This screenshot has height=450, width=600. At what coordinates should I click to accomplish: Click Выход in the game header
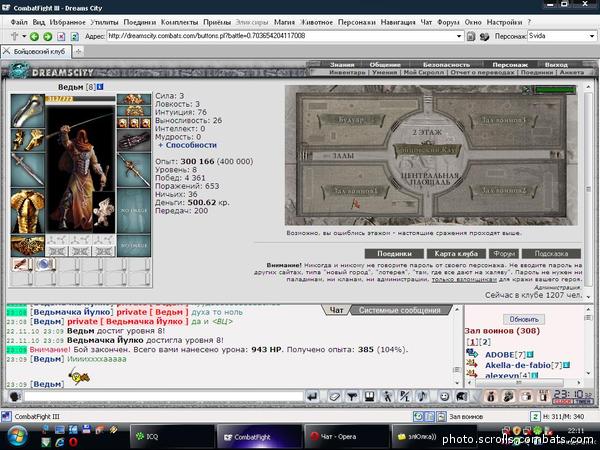pyautogui.click(x=556, y=65)
